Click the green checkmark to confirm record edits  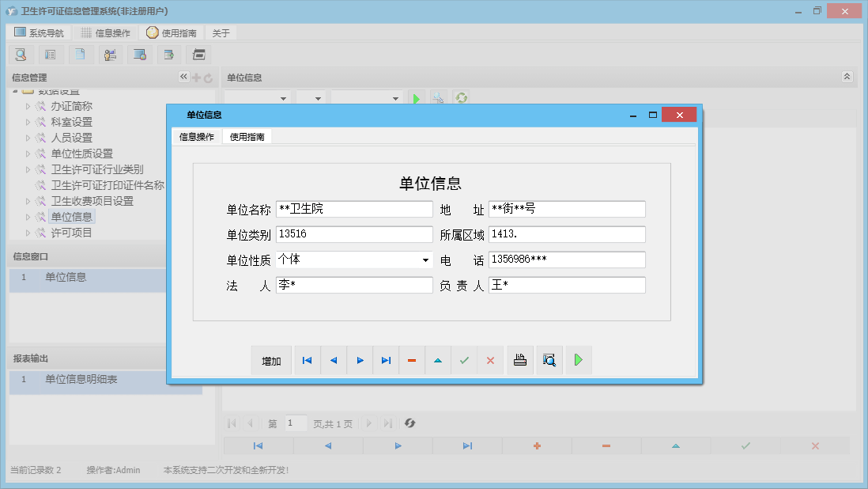464,360
